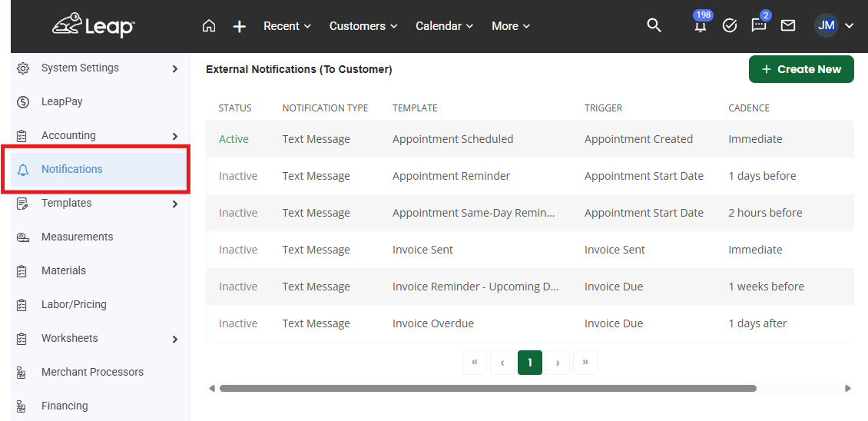
Task: Click the Measurements tape icon
Action: 23,237
